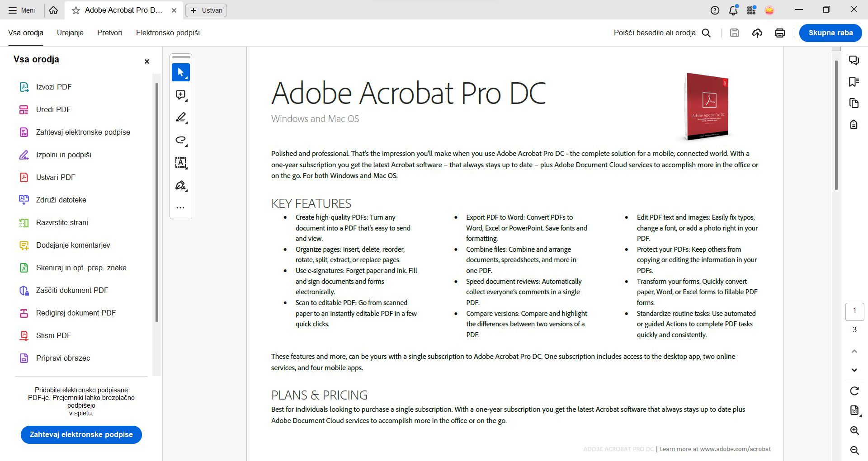This screenshot has height=461, width=868.
Task: Show the page thumbnails panel icon
Action: tap(854, 103)
